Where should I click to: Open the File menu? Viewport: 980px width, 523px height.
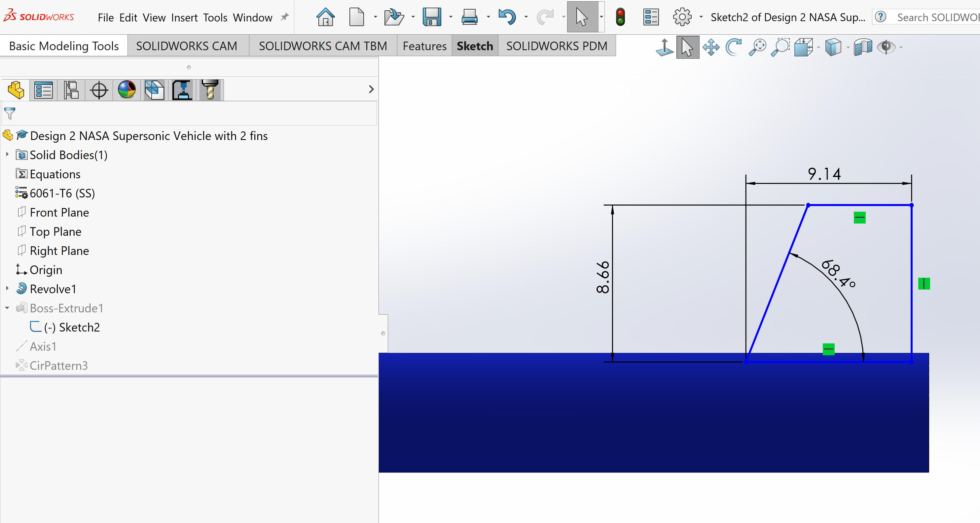tap(106, 17)
